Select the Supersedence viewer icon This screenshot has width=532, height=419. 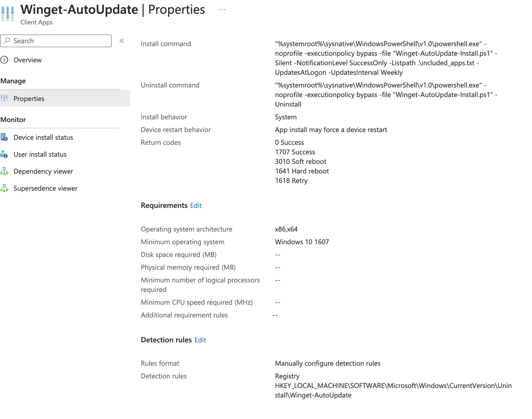[5, 188]
